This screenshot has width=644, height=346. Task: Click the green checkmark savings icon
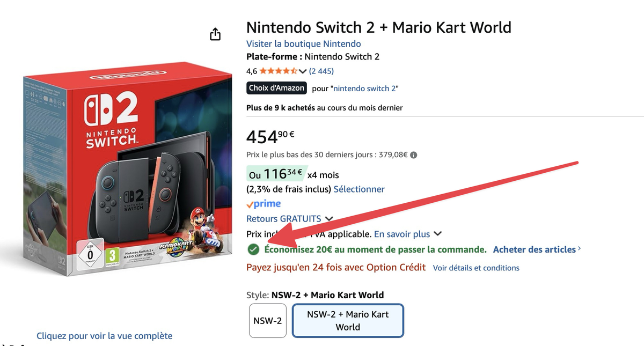pos(253,249)
